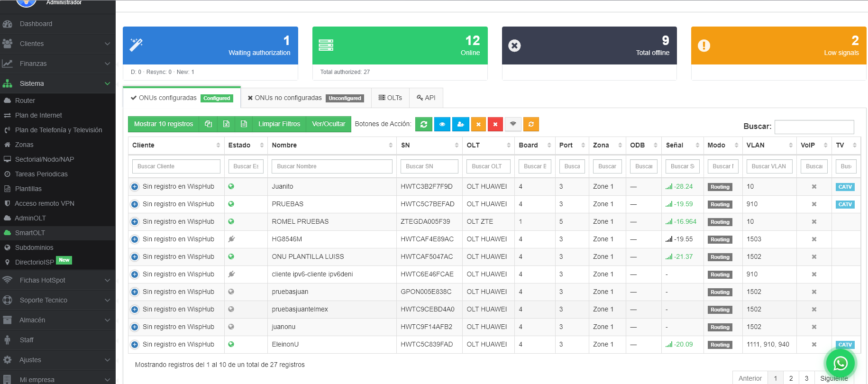Viewport: 868px width, 384px height.
Task: Click the magic wand icon on Waiting authorization card
Action: 137,45
